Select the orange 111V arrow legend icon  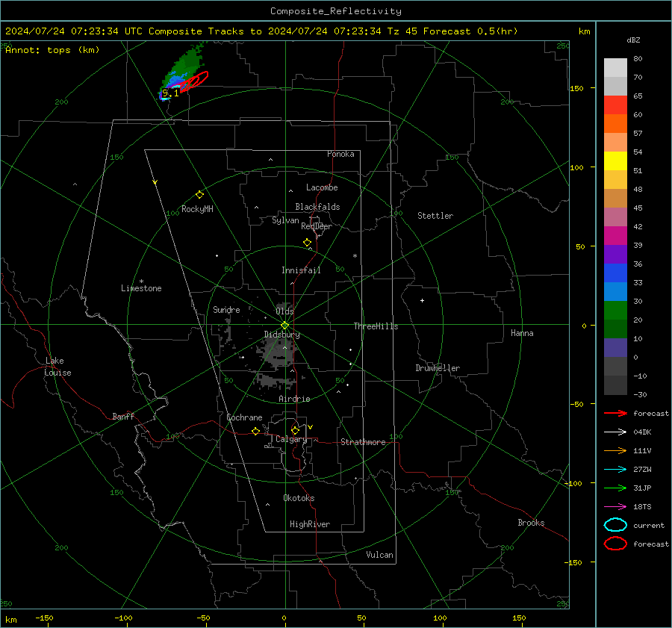[x=615, y=450]
